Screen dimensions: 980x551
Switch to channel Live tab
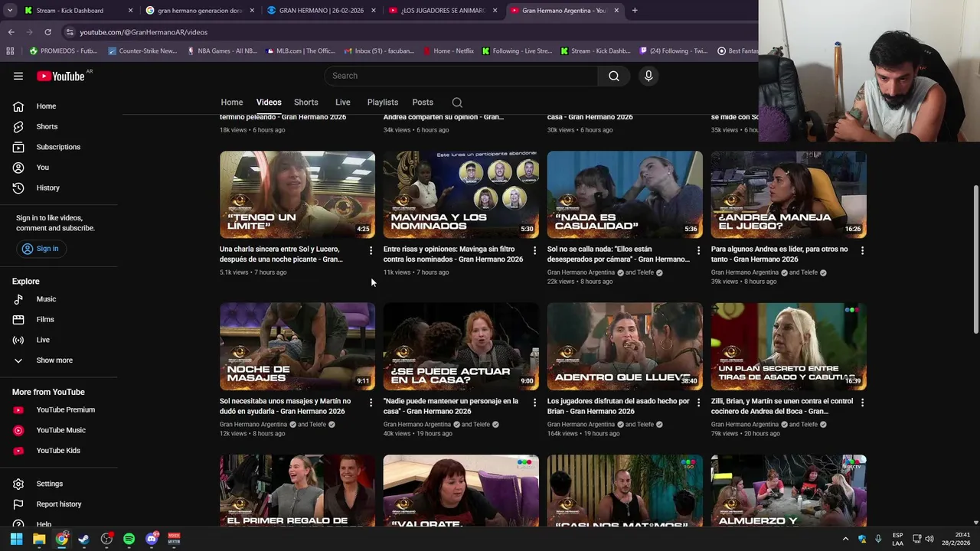[343, 103]
